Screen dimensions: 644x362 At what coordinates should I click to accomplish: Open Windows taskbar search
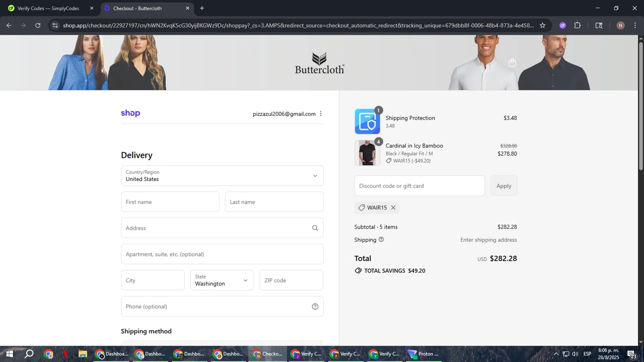coord(29,354)
